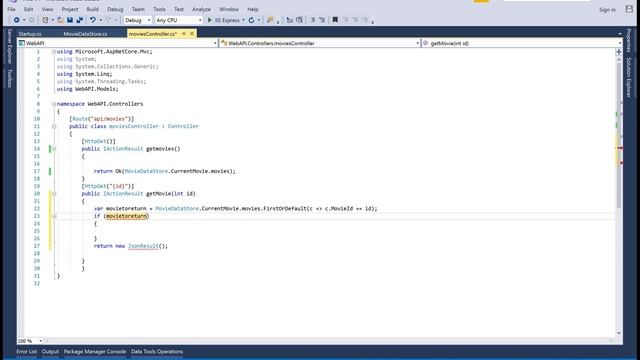
Task: Open the Project menu
Action: pos(70,9)
